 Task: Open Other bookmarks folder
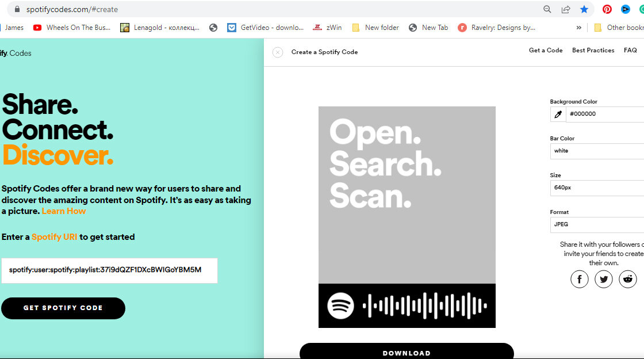coord(619,28)
